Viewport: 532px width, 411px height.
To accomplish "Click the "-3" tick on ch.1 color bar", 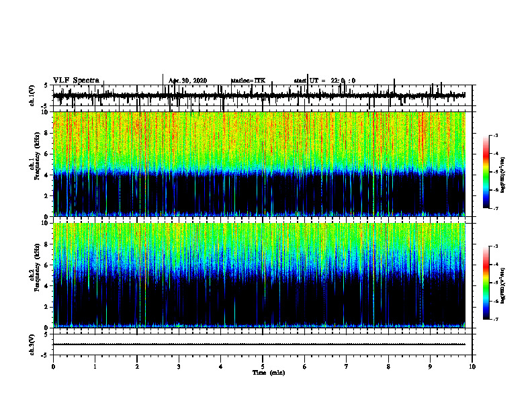I will pos(496,135).
